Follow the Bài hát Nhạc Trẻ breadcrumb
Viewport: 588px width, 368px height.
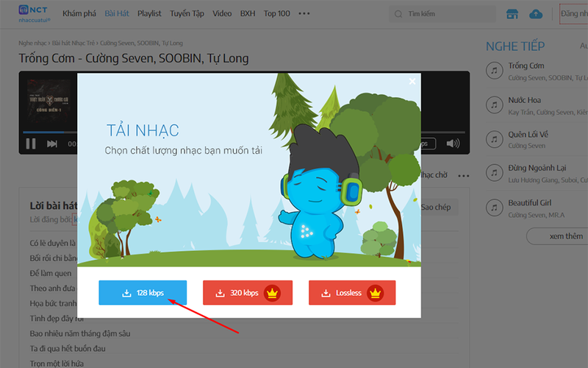(73, 43)
